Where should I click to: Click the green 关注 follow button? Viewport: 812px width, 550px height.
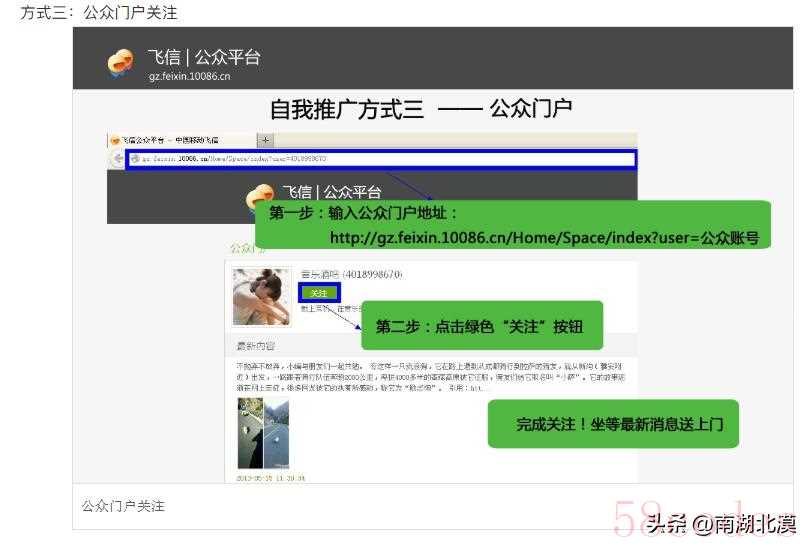[x=319, y=293]
